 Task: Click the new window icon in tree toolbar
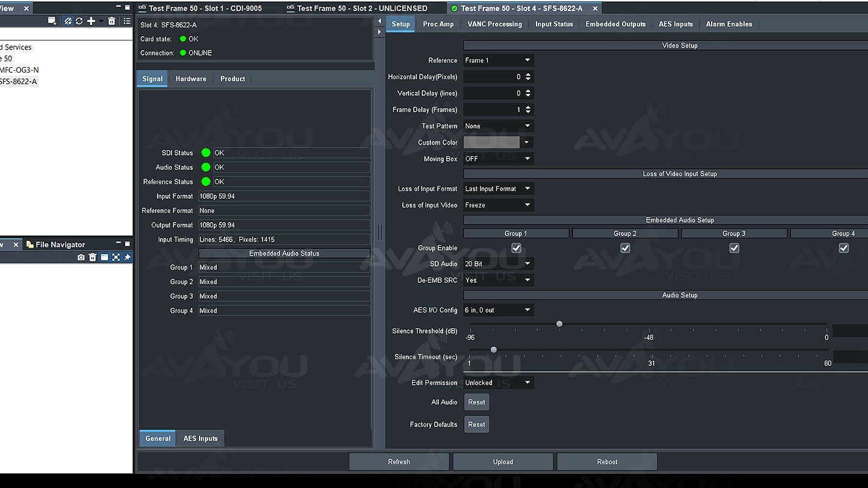pos(52,21)
